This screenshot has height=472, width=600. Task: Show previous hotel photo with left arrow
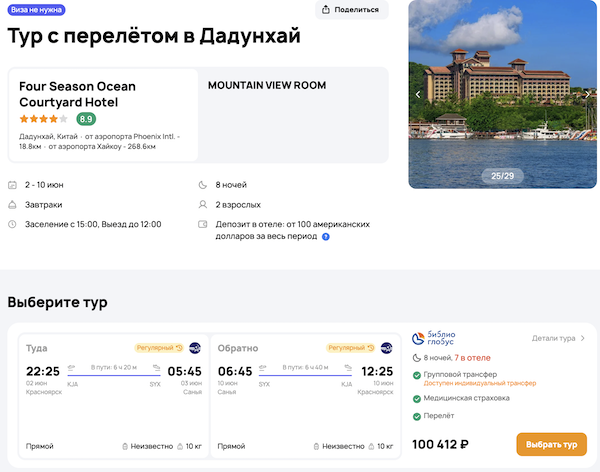(418, 94)
